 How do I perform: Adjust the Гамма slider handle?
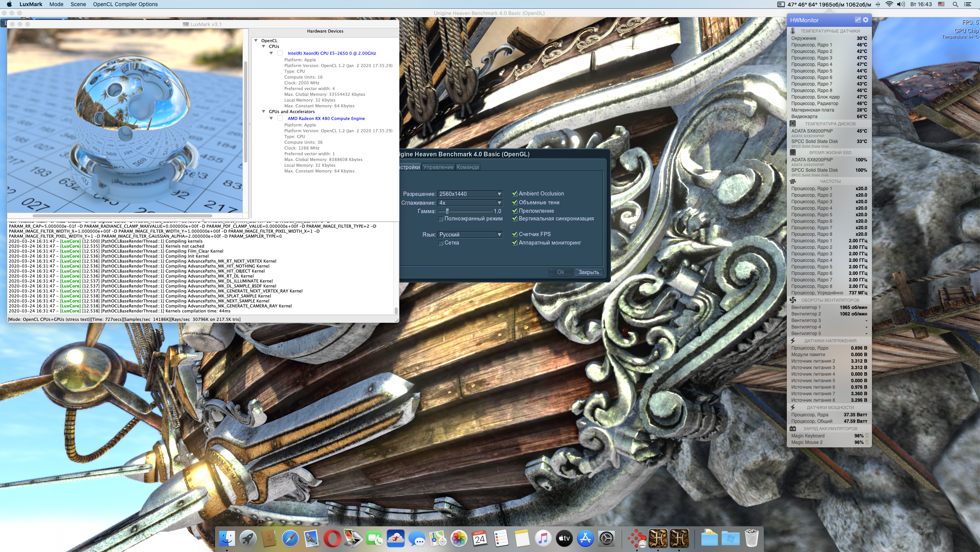coord(447,211)
